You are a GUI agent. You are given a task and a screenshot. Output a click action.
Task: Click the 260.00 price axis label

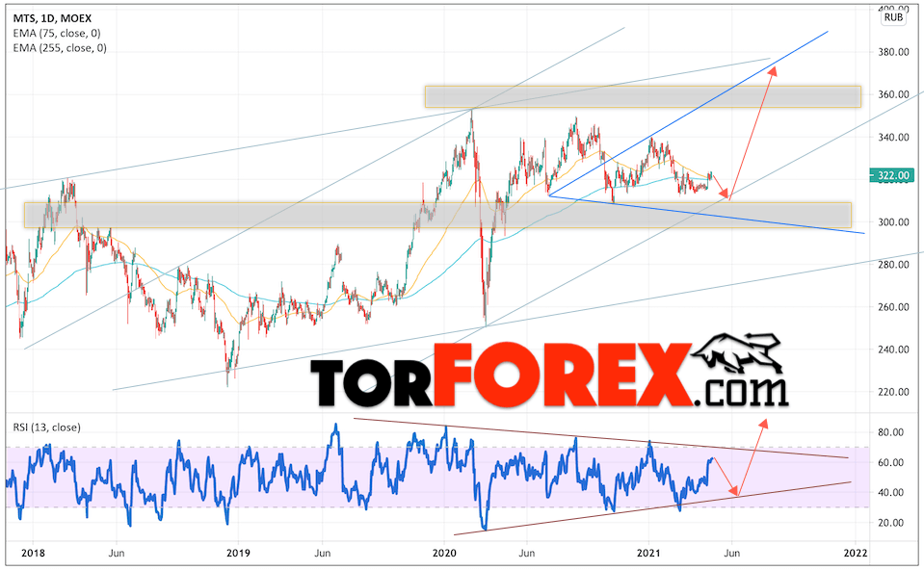(893, 307)
